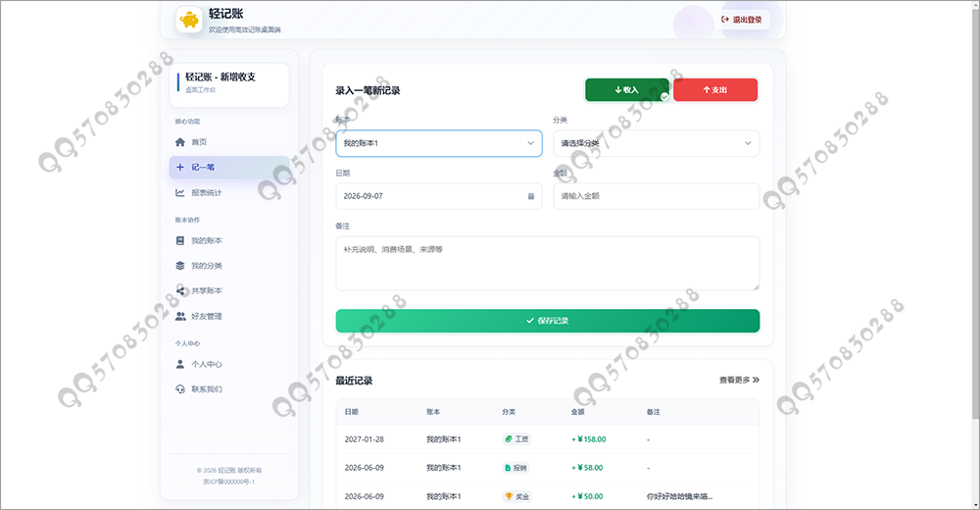Image resolution: width=980 pixels, height=510 pixels.
Task: Click the 退出登录 button
Action: (742, 20)
